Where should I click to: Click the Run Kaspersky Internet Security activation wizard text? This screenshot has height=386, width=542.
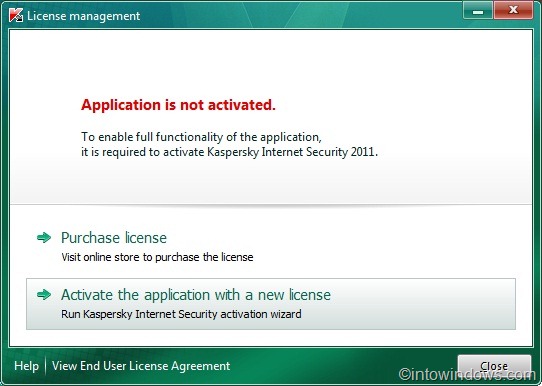point(181,314)
